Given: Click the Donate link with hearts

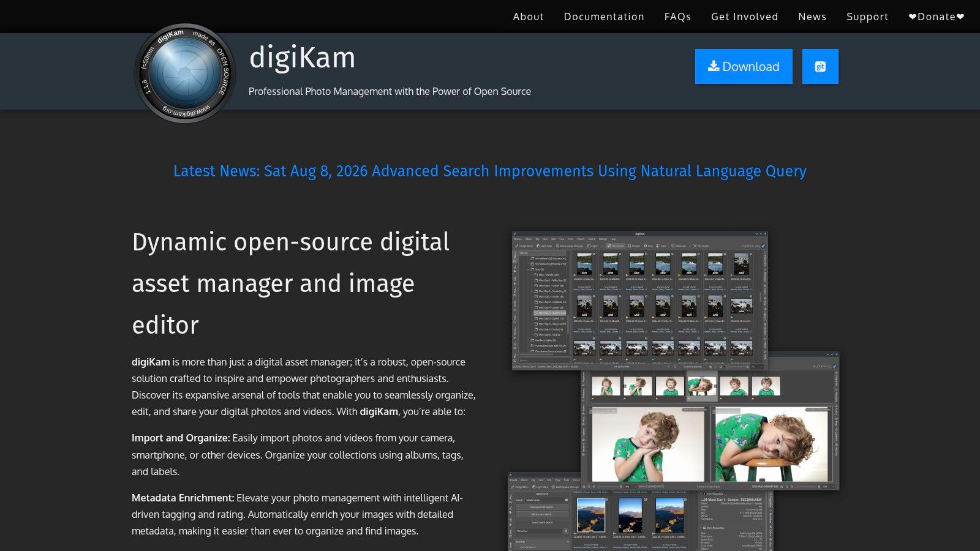Looking at the screenshot, I should point(937,17).
